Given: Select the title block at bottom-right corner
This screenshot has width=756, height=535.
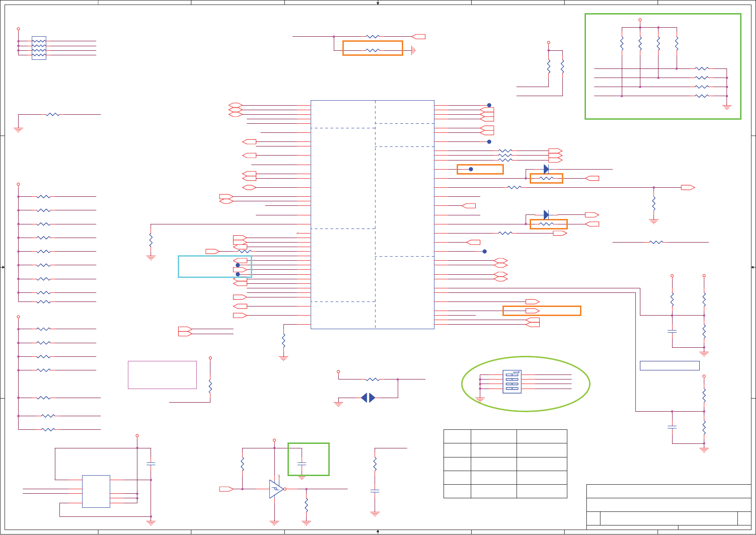Looking at the screenshot, I should pyautogui.click(x=669, y=507).
